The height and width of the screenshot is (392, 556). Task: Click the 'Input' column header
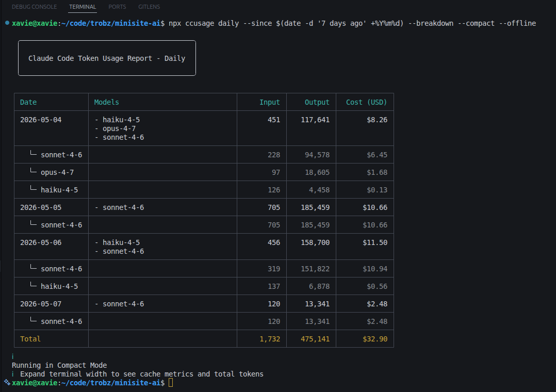pos(269,102)
